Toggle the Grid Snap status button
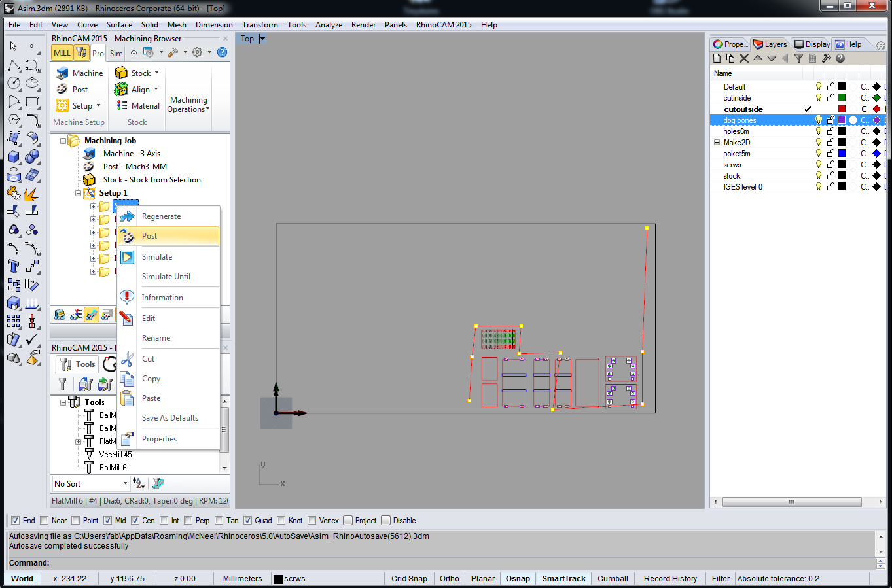This screenshot has height=588, width=892. (x=409, y=579)
